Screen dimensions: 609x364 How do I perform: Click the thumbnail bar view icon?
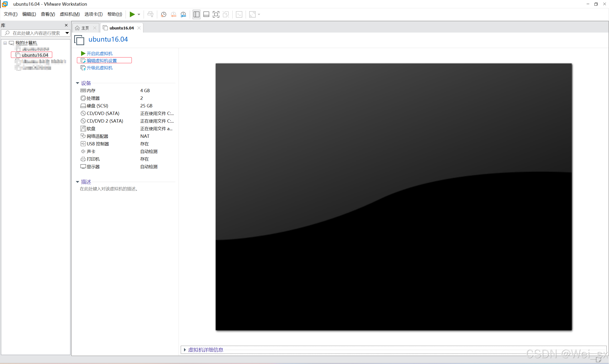(206, 14)
